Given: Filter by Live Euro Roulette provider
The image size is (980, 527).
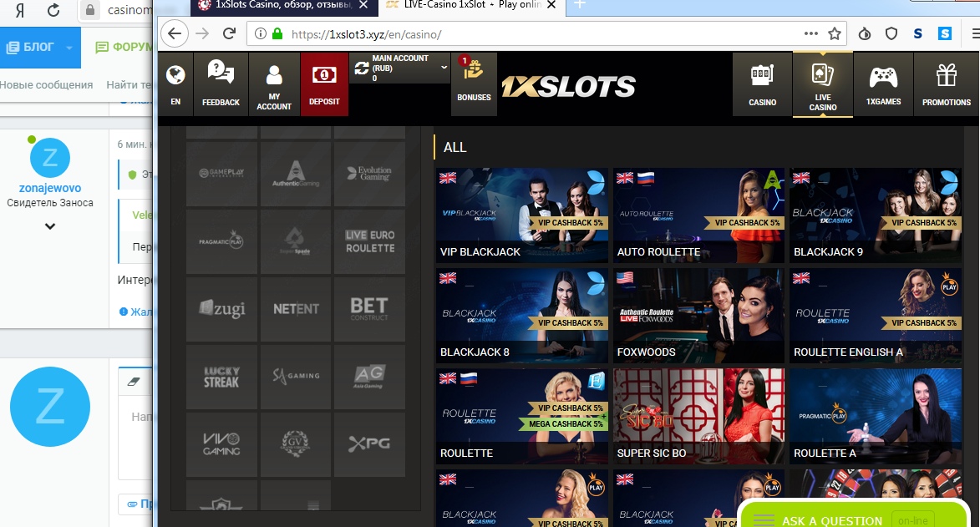Looking at the screenshot, I should click(x=369, y=241).
